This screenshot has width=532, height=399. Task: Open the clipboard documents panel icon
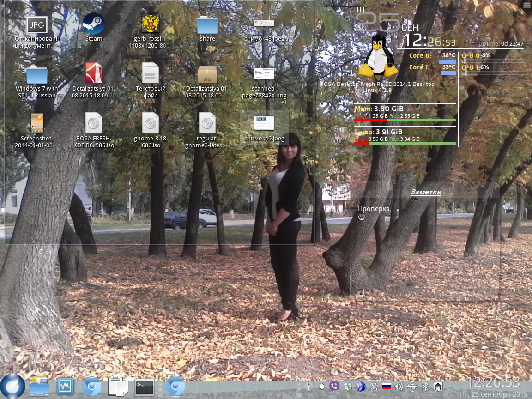pyautogui.click(x=117, y=386)
